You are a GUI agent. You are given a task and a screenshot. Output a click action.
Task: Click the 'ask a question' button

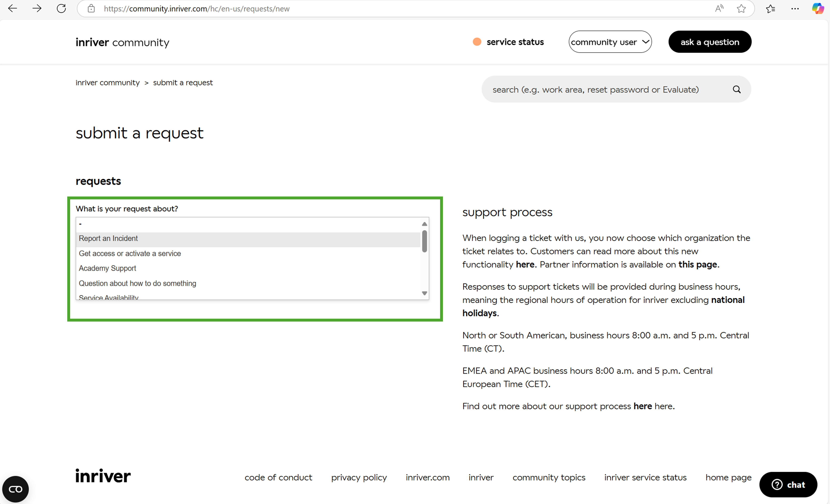tap(710, 42)
